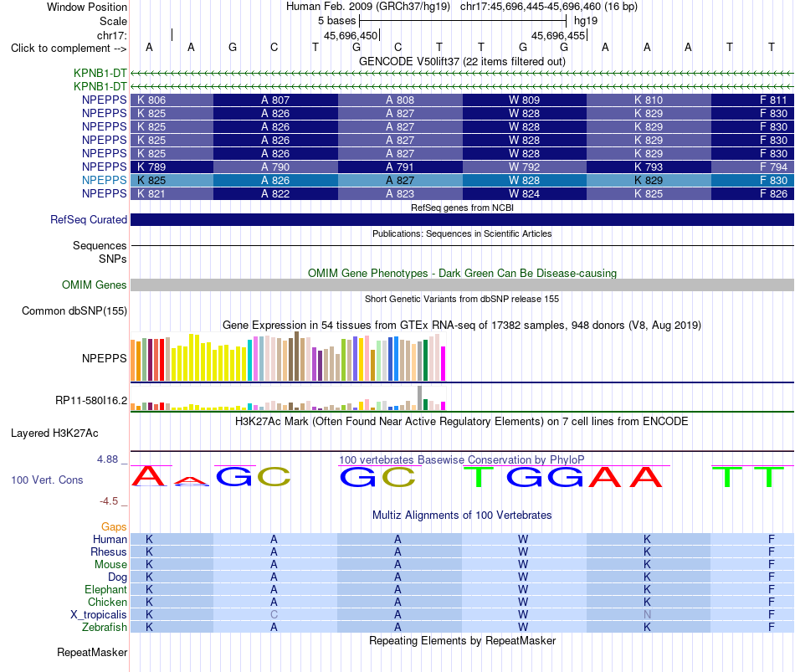Click the 'A 807' codon block

pyautogui.click(x=275, y=100)
